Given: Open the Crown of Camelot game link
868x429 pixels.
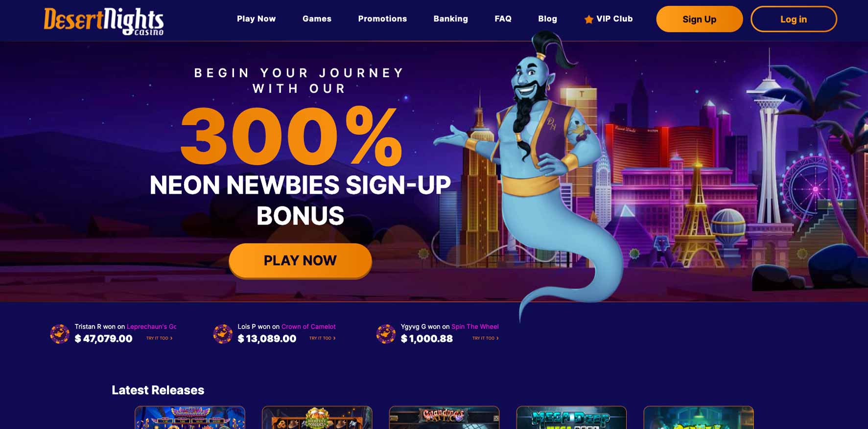Looking at the screenshot, I should tap(308, 326).
